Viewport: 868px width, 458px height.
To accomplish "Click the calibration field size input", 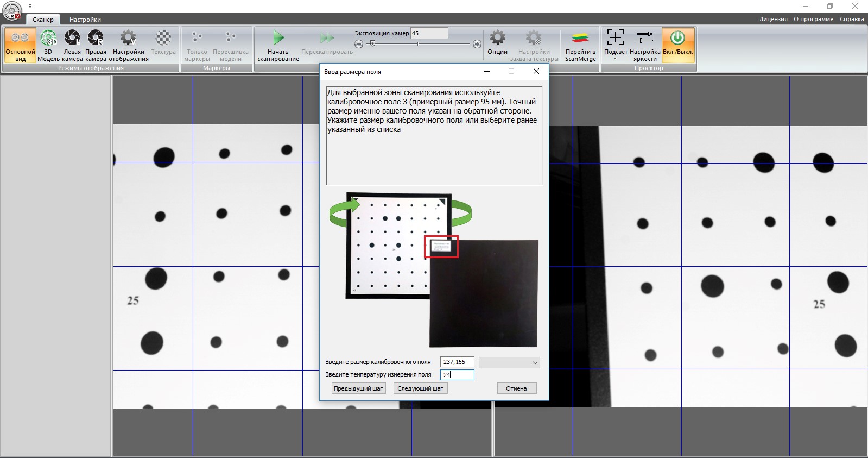I will click(x=457, y=362).
